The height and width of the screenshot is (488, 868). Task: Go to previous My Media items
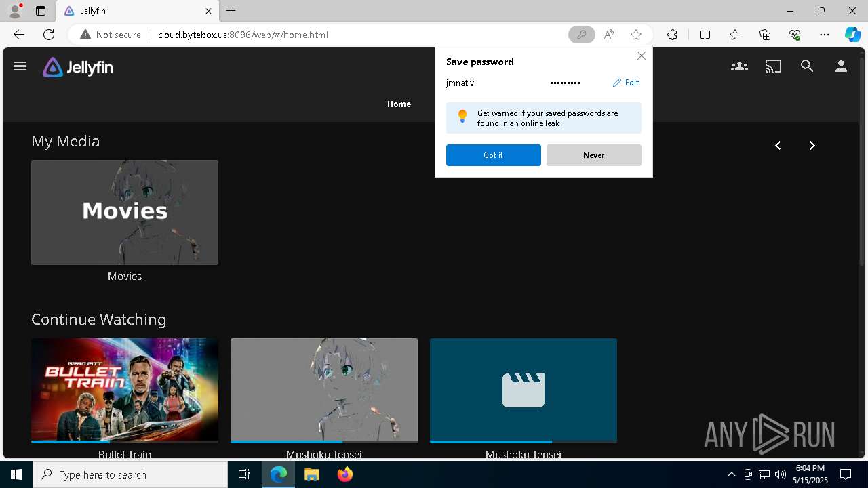tap(778, 145)
